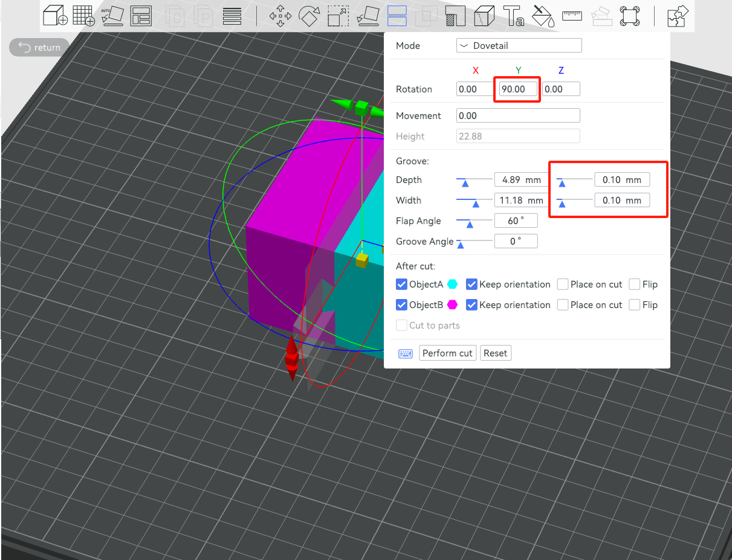Click the return button at top left
The height and width of the screenshot is (560, 732).
(39, 48)
